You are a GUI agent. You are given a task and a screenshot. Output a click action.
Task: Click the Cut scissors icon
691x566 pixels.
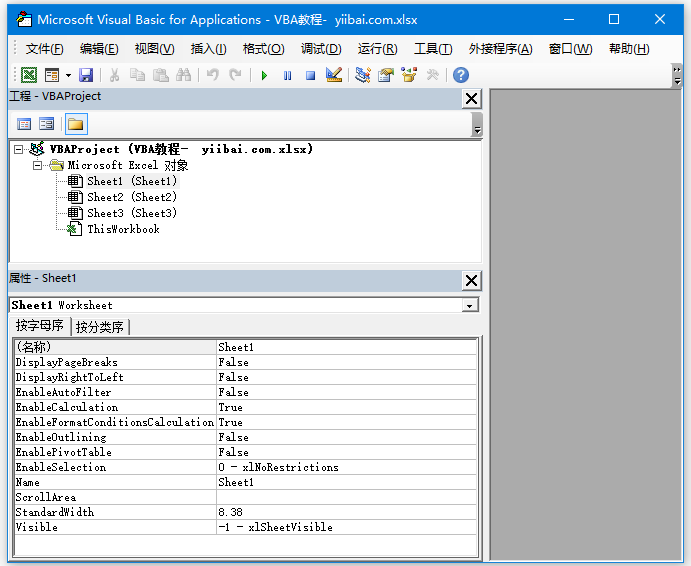[114, 75]
